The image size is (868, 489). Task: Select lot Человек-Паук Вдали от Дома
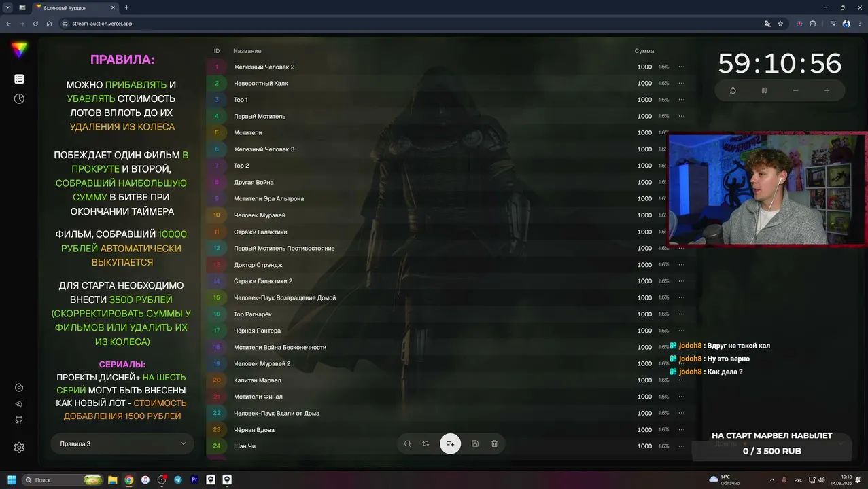click(x=277, y=414)
